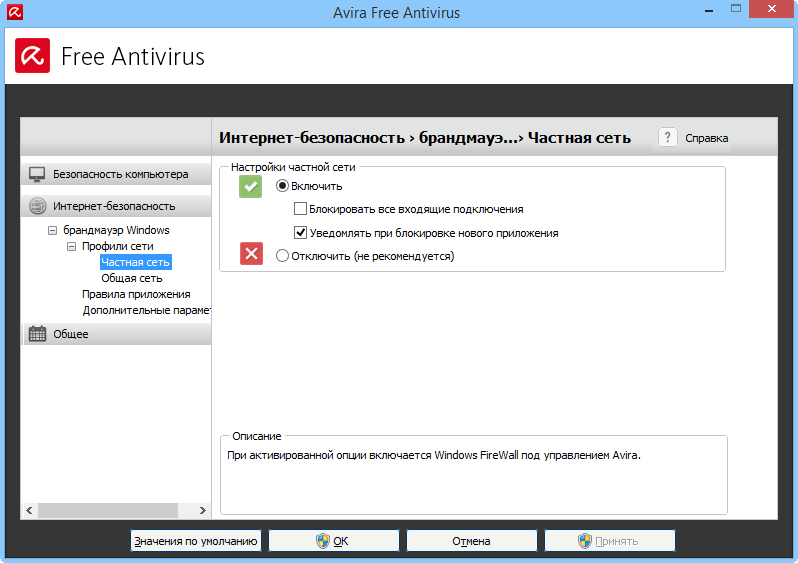Confirm with the OK button
The width and height of the screenshot is (798, 563).
tap(334, 541)
